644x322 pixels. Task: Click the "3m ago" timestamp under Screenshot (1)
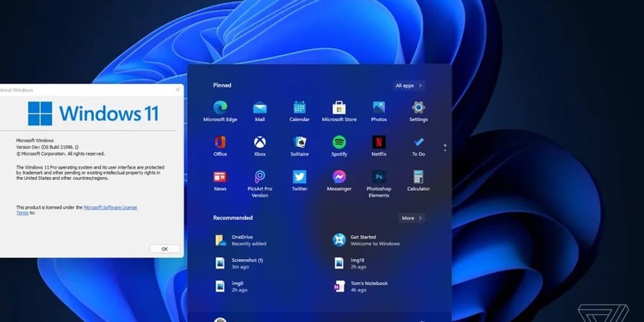(240, 267)
